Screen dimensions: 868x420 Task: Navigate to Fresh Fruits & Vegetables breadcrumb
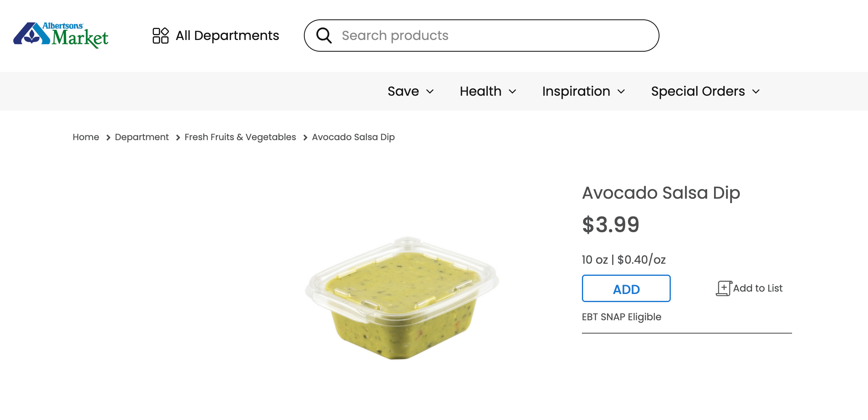[x=240, y=137]
